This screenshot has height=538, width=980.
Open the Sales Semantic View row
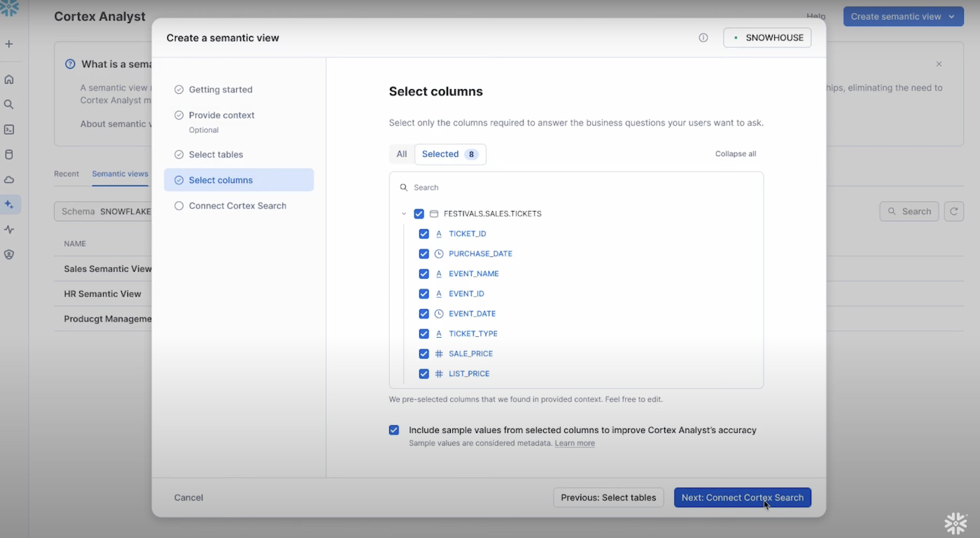tap(108, 269)
